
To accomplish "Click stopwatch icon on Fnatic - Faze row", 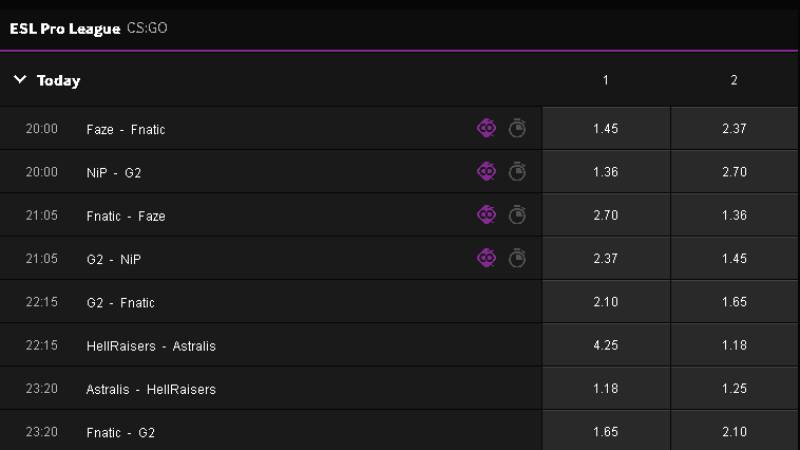I will coord(517,215).
